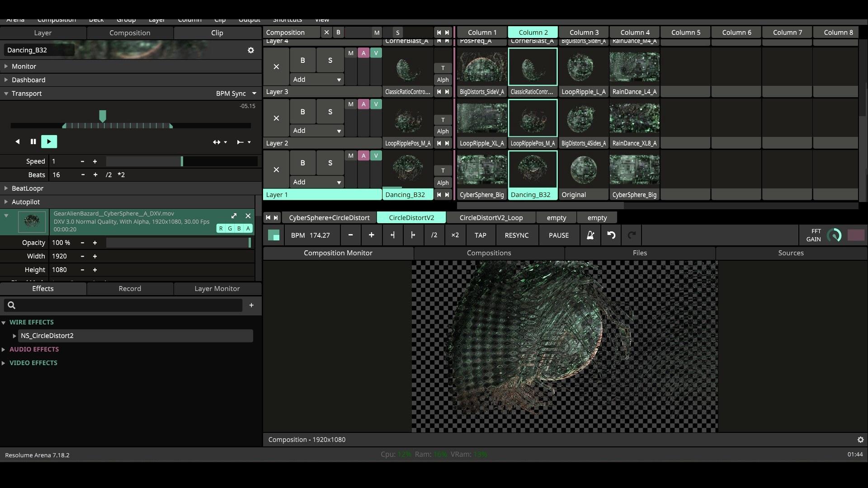Click the PAUSE button in BPM bar
The height and width of the screenshot is (488, 868).
click(x=559, y=235)
